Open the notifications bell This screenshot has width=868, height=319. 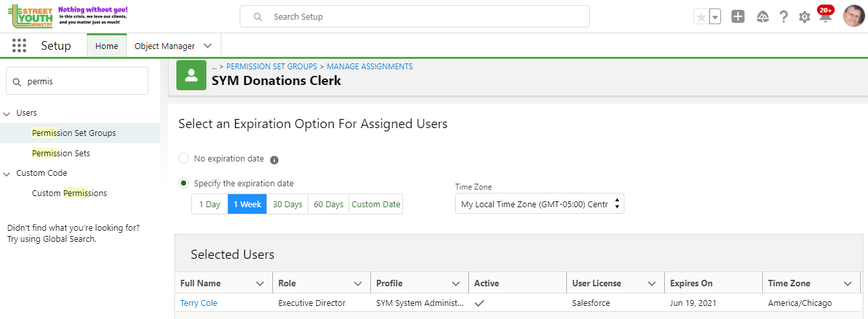826,18
